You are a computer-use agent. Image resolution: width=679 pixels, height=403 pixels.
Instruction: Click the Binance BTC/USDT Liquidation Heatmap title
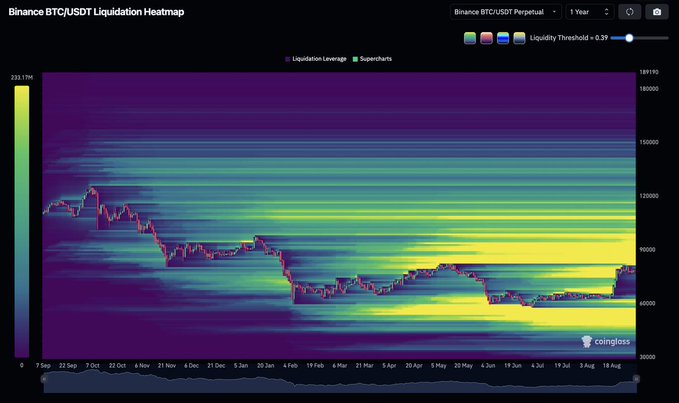coord(96,12)
